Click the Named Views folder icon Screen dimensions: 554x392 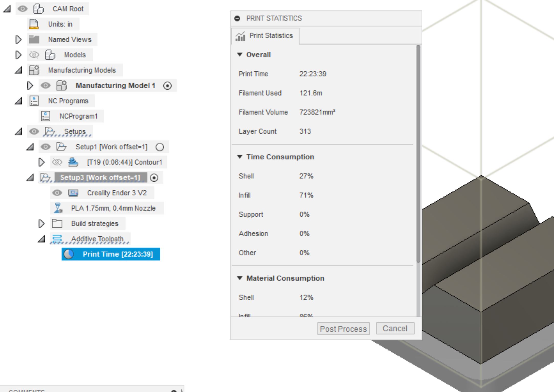[34, 39]
